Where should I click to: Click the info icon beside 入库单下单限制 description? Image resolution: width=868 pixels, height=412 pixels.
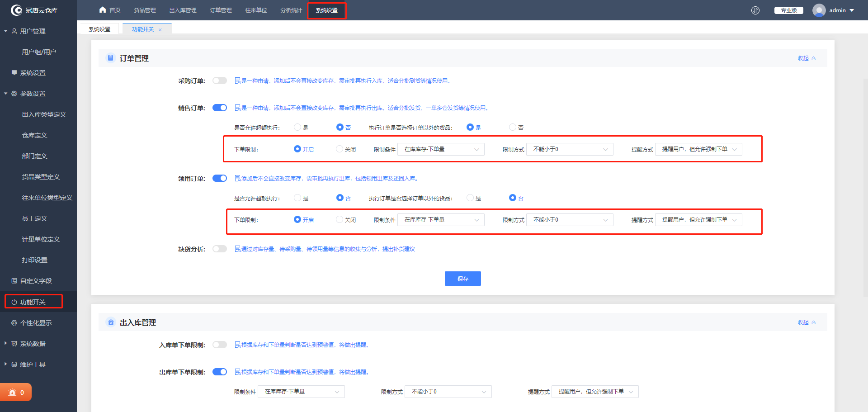pyautogui.click(x=237, y=345)
